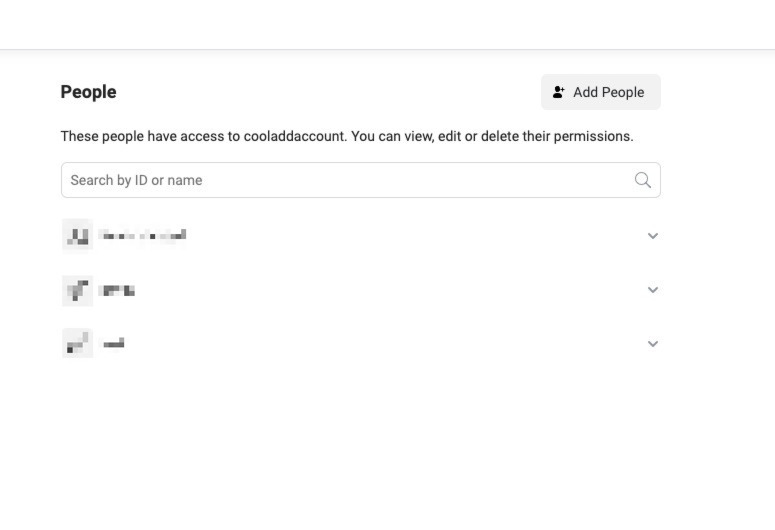
Task: Expand the first person's permissions chevron
Action: coord(653,236)
